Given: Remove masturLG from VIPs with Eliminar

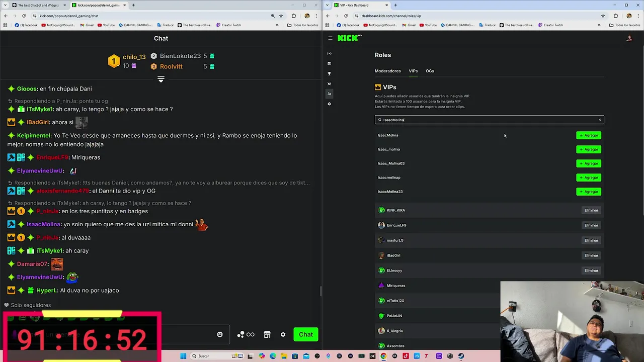Looking at the screenshot, I should [591, 240].
